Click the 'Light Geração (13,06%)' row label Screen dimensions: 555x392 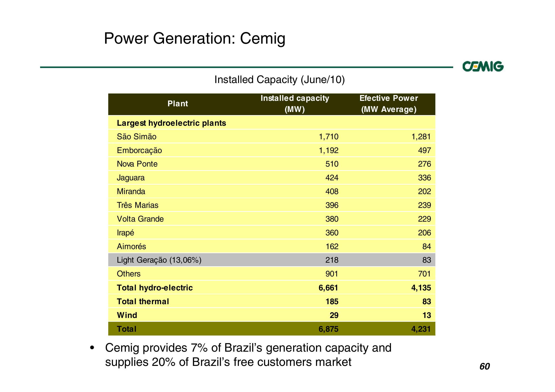[159, 260]
